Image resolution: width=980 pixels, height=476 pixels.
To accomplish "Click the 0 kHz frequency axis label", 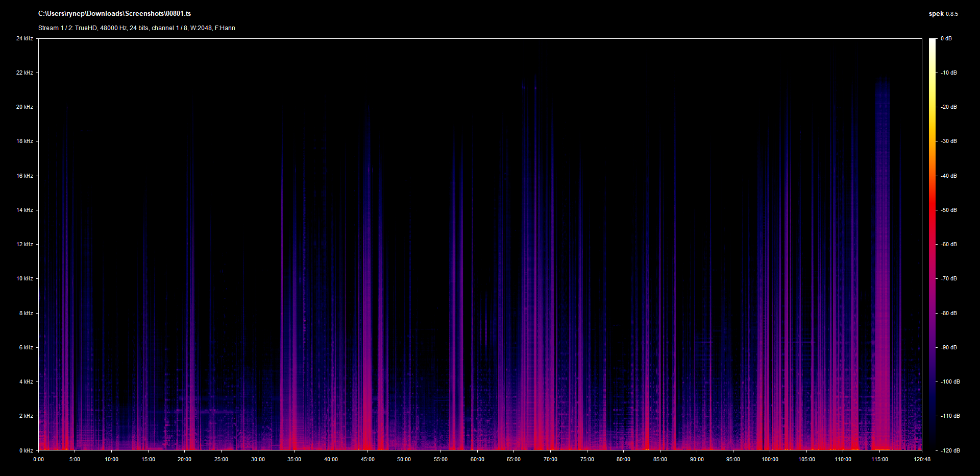I will 26,450.
